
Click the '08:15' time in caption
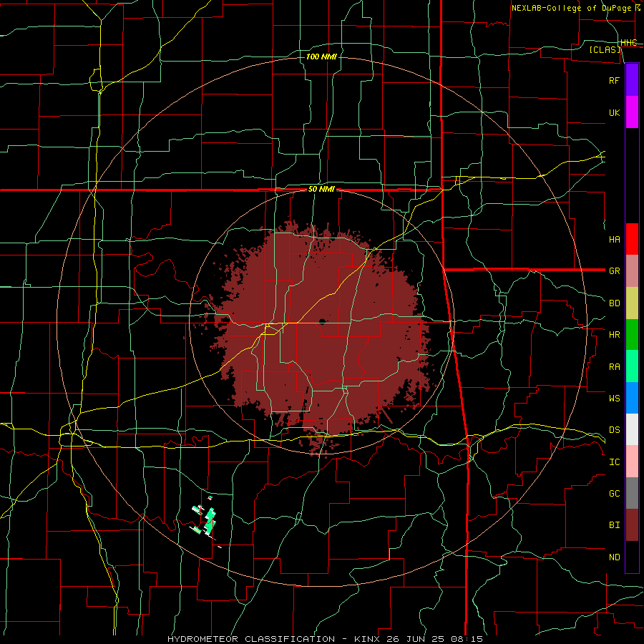pos(469,639)
